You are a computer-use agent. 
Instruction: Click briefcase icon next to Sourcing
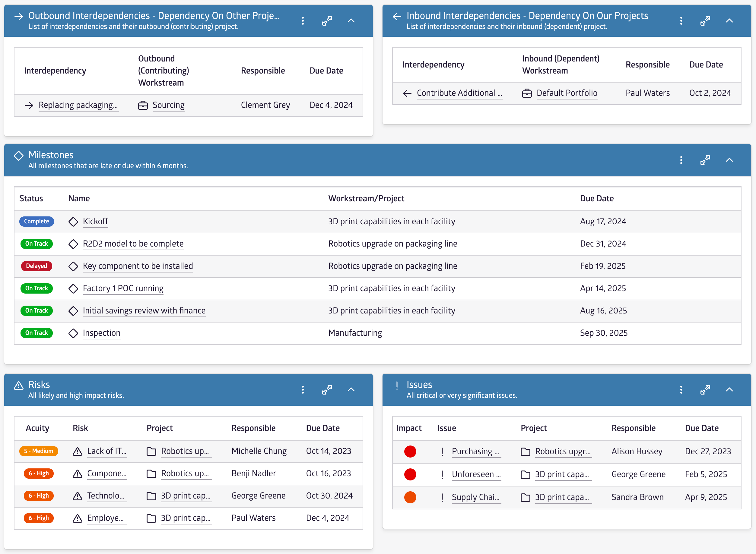coord(143,105)
